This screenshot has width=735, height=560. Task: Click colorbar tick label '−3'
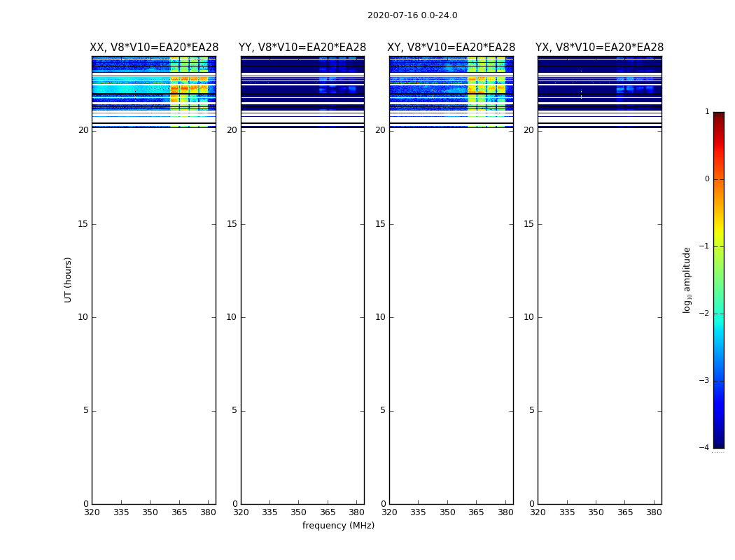click(704, 380)
